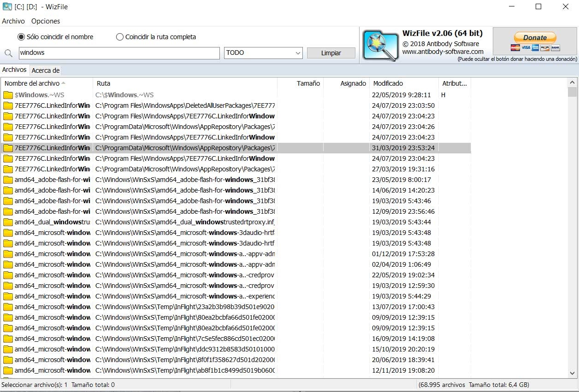Click date '19/03/2019 5:44:29'
The height and width of the screenshot is (392, 579).
pyautogui.click(x=402, y=296)
